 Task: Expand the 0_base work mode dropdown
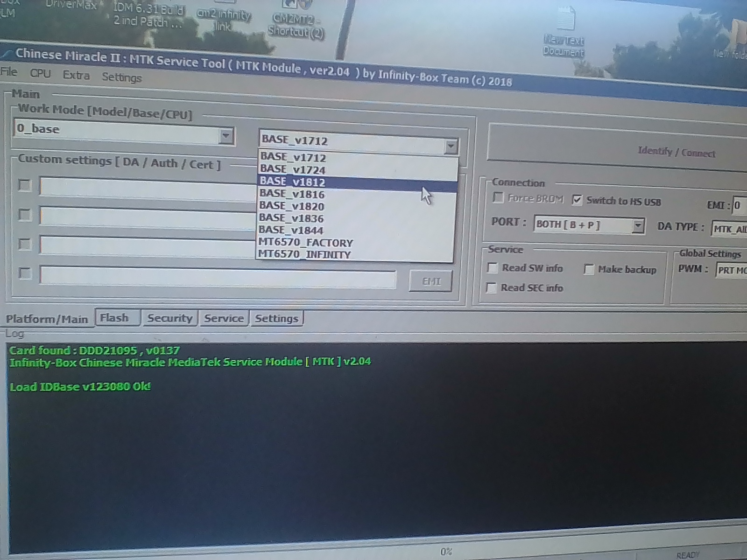click(226, 136)
